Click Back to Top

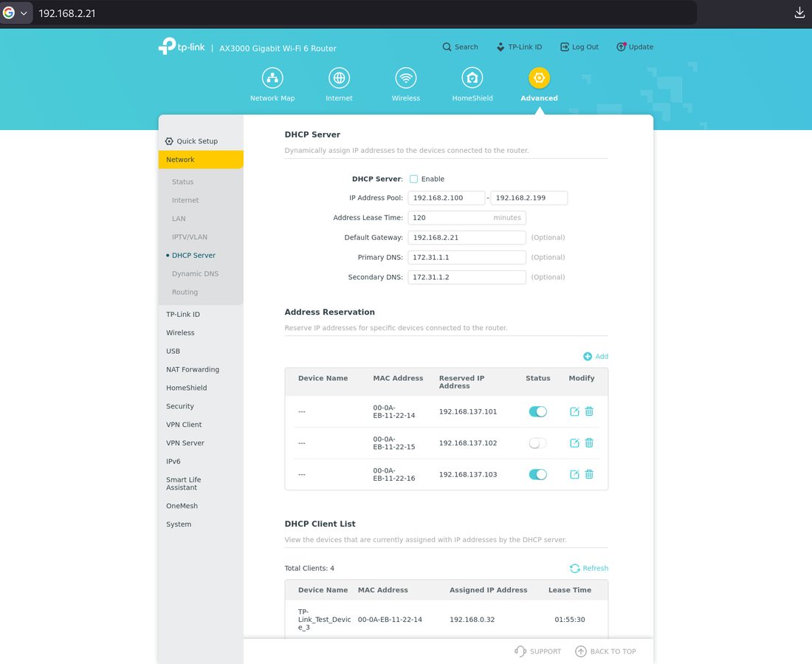click(x=606, y=651)
